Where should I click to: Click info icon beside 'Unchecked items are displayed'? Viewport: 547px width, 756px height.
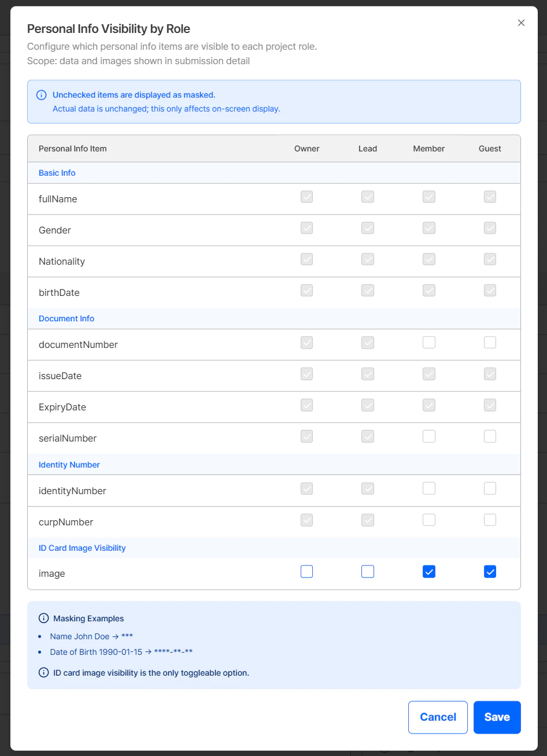(42, 95)
